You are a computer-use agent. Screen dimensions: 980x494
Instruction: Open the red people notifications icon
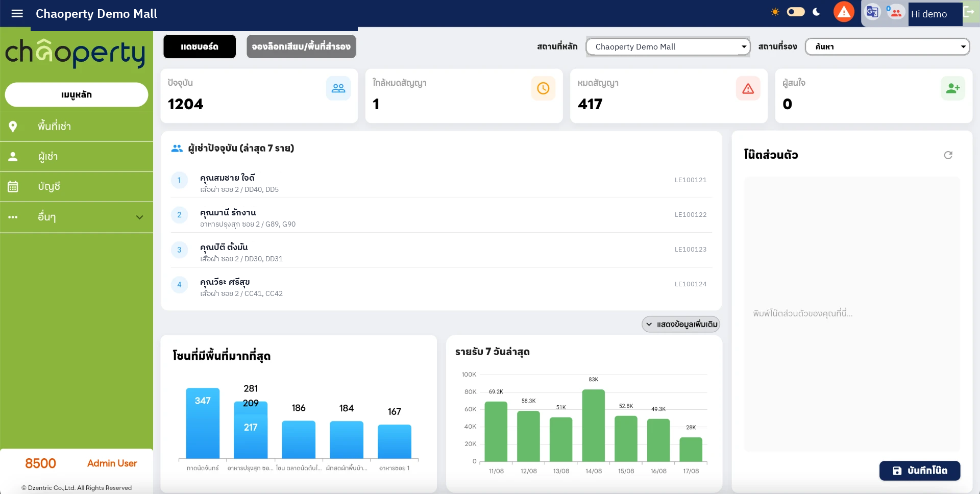[895, 12]
